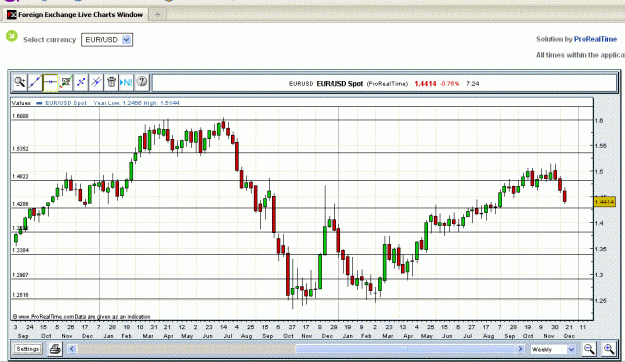Zoom out using the minus magnifier
625x362 pixels.
[589, 349]
